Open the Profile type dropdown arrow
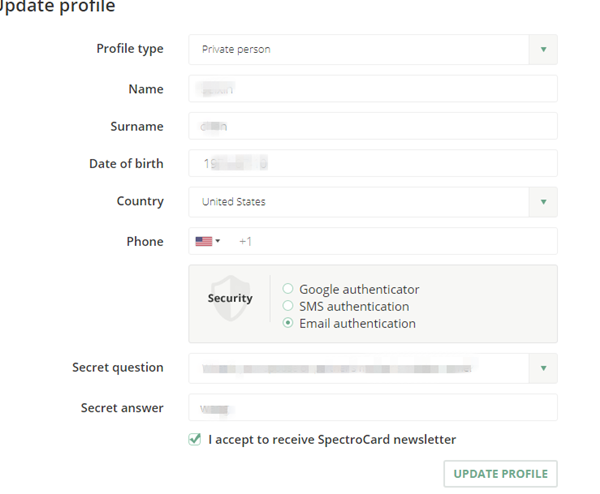This screenshot has width=600, height=494. (x=543, y=49)
